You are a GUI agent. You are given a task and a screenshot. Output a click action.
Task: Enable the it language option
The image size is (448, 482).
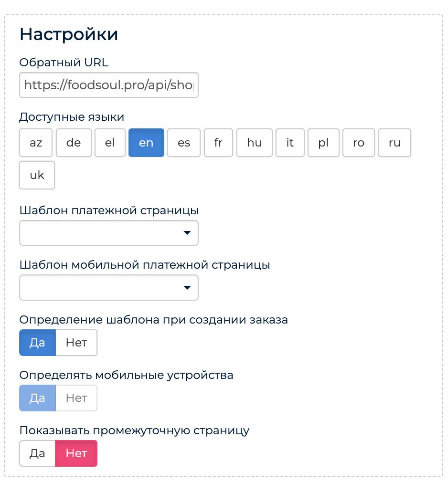tap(290, 143)
